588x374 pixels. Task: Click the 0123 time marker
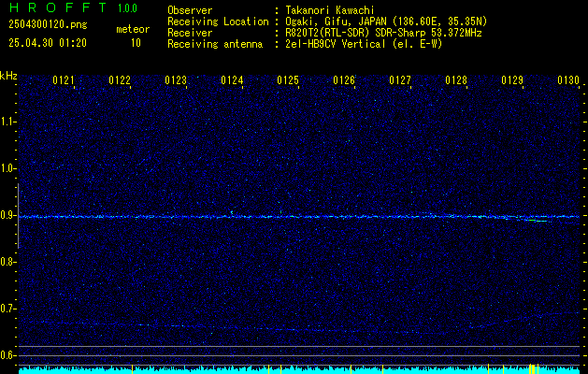point(176,80)
